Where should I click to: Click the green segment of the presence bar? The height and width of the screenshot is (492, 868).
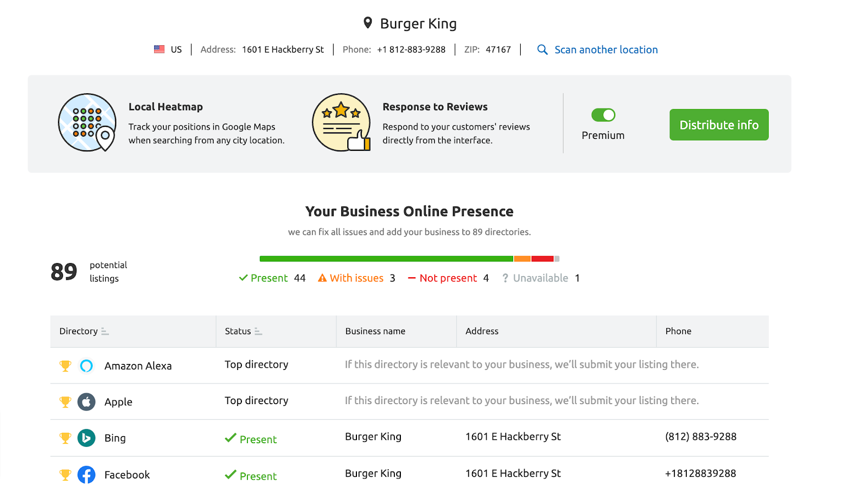(386, 259)
